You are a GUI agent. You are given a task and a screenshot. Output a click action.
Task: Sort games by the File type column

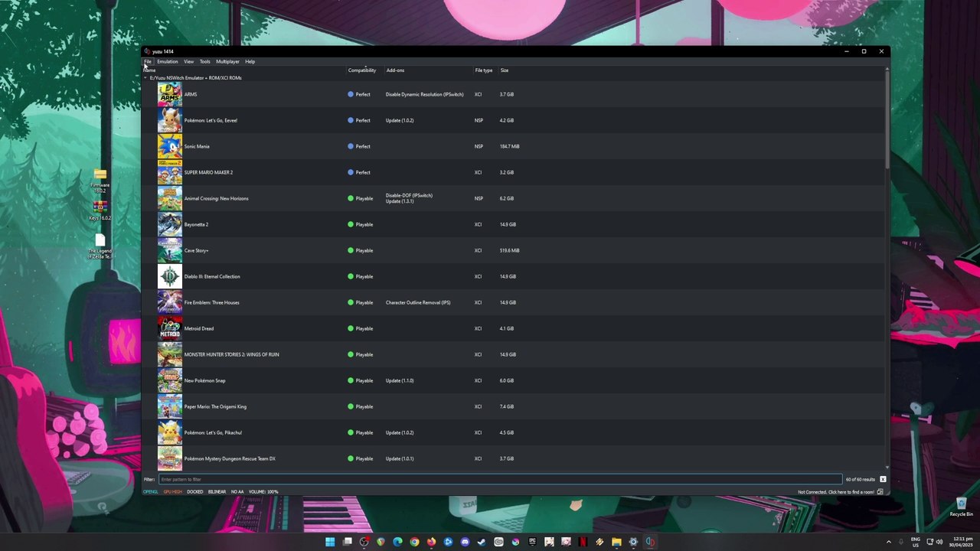484,70
